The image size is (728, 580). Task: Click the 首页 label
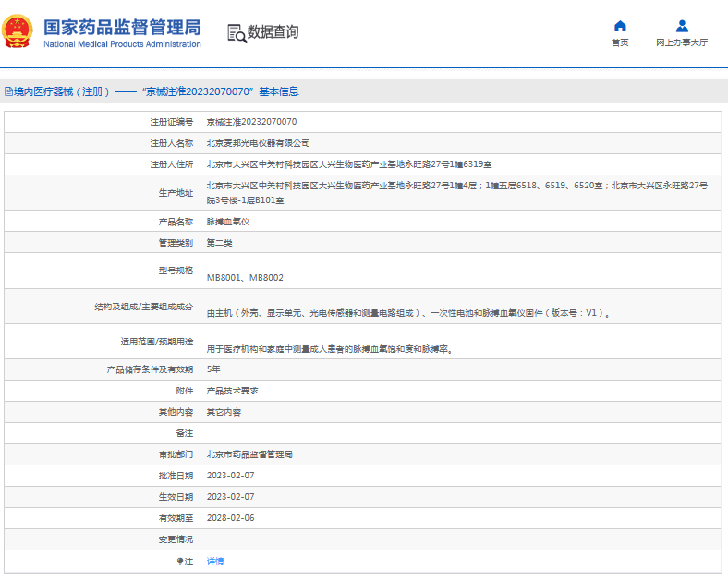pos(620,42)
